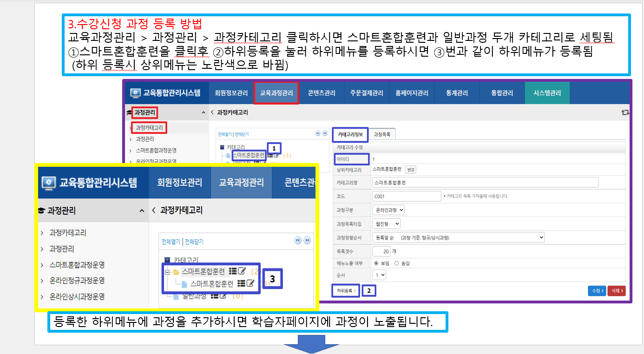Click the edit icon beside child 스마트혼합훈련
The image size is (644, 354).
pos(250,283)
